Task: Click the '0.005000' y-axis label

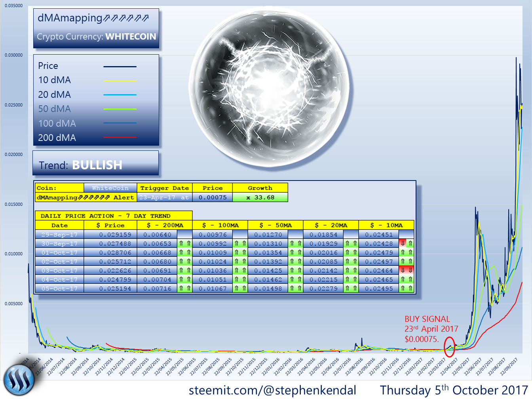Action: click(13, 304)
